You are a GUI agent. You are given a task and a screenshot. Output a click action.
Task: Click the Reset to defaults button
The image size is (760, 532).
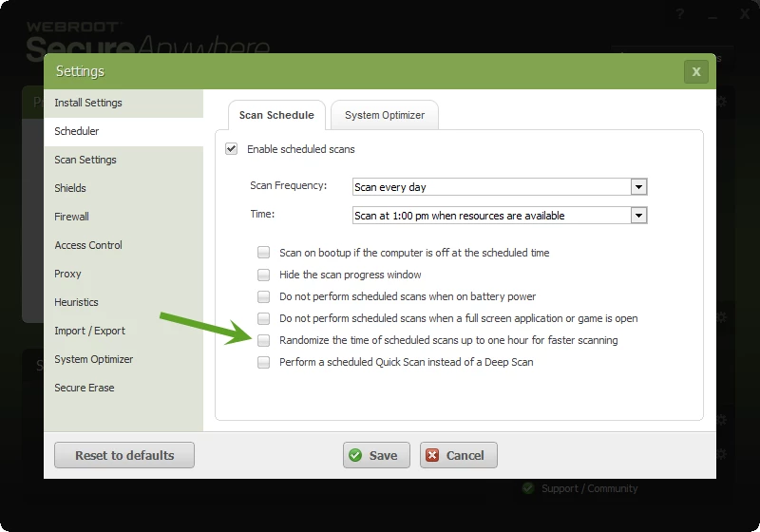click(124, 455)
